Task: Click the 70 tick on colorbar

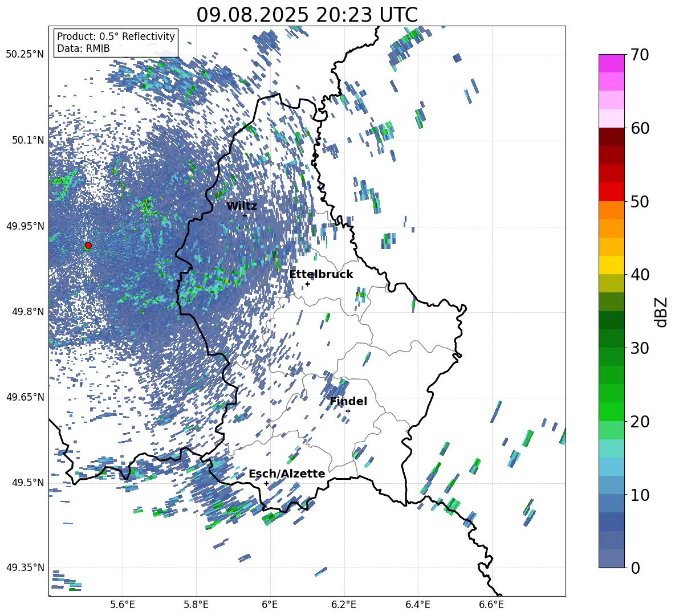Action: (x=639, y=55)
